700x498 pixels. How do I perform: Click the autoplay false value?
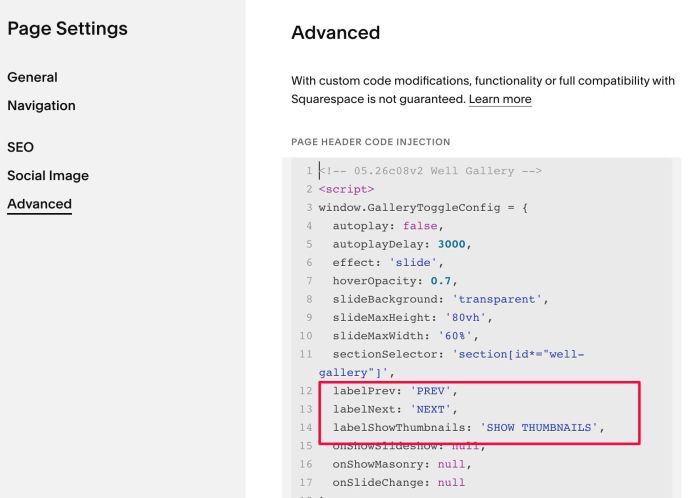tap(420, 226)
